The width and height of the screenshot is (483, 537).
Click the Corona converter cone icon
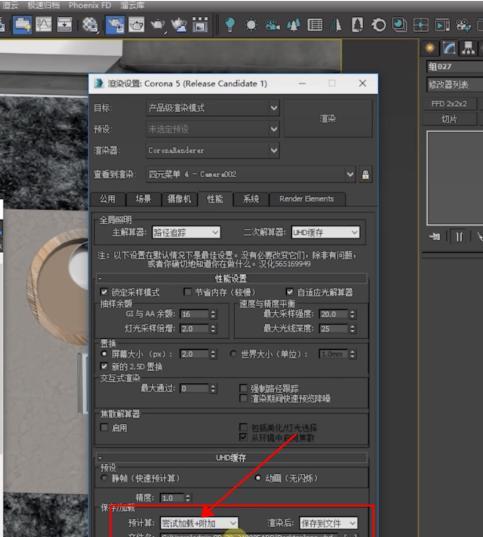(338, 25)
